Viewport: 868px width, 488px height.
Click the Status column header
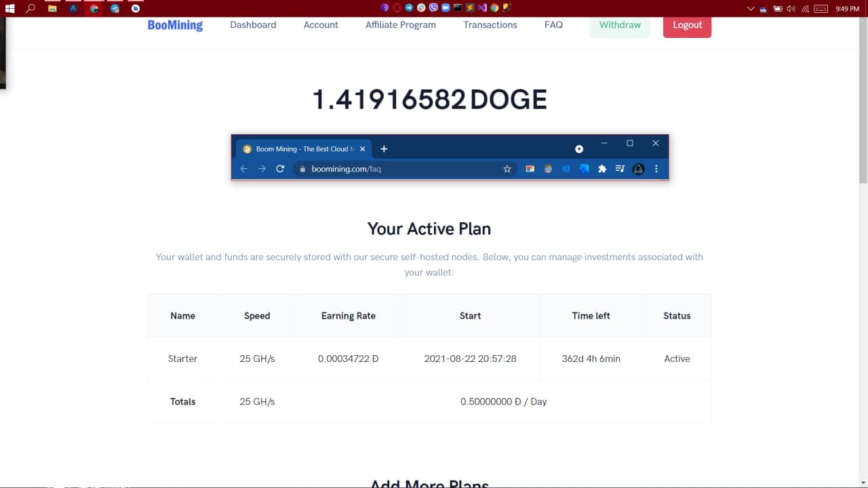[677, 316]
